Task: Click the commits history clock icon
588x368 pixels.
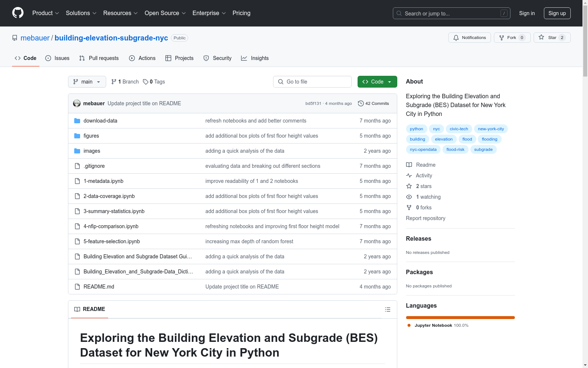Action: (x=361, y=103)
